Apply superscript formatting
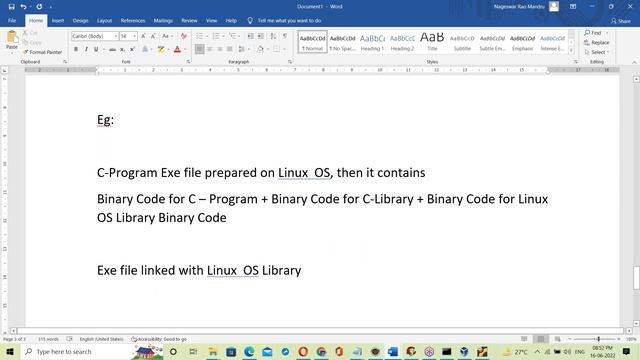640x360 pixels. tap(132, 49)
